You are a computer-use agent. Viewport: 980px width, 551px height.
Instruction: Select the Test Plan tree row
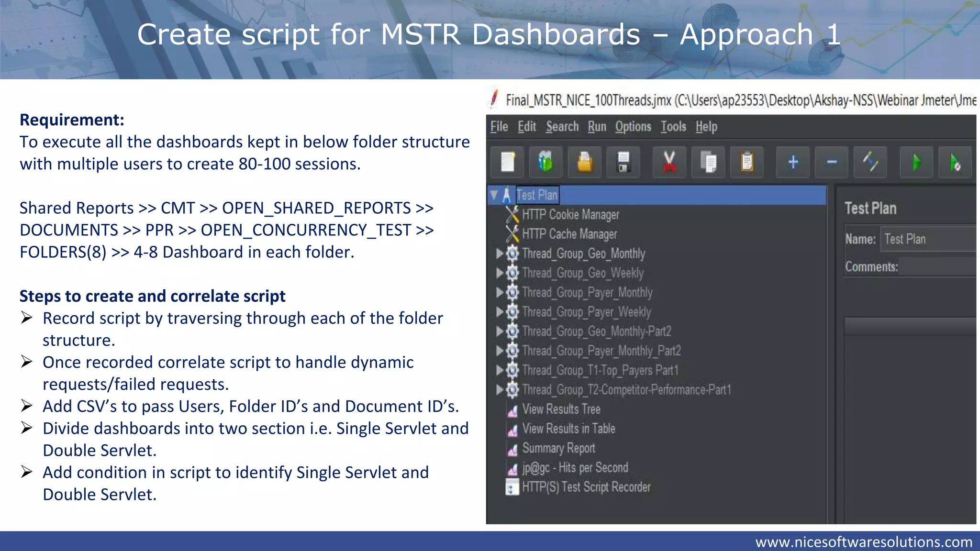(657, 195)
